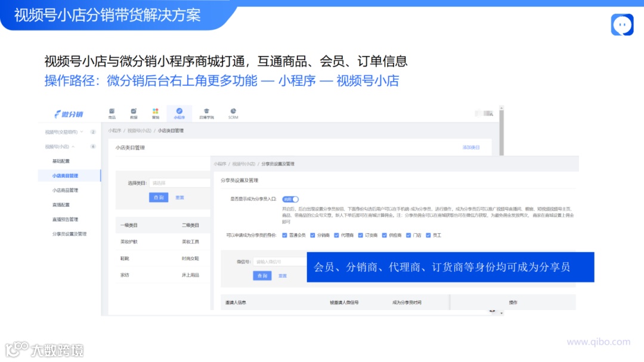Screen dimensions: 644x362
Task: Click the 家纺 category cell
Action: click(125, 275)
